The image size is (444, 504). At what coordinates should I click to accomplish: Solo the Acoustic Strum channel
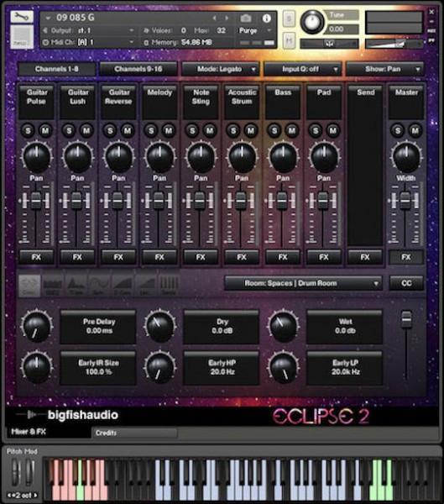pos(233,130)
